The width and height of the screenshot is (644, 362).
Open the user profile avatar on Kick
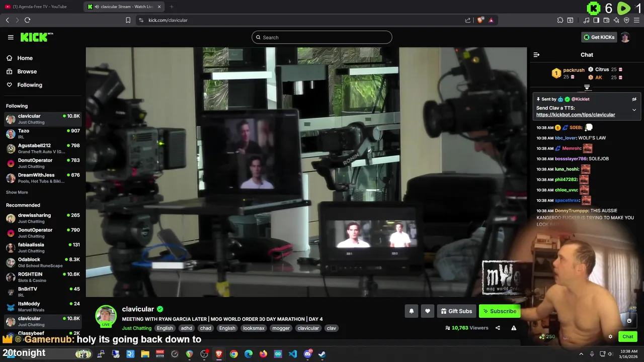(x=625, y=37)
